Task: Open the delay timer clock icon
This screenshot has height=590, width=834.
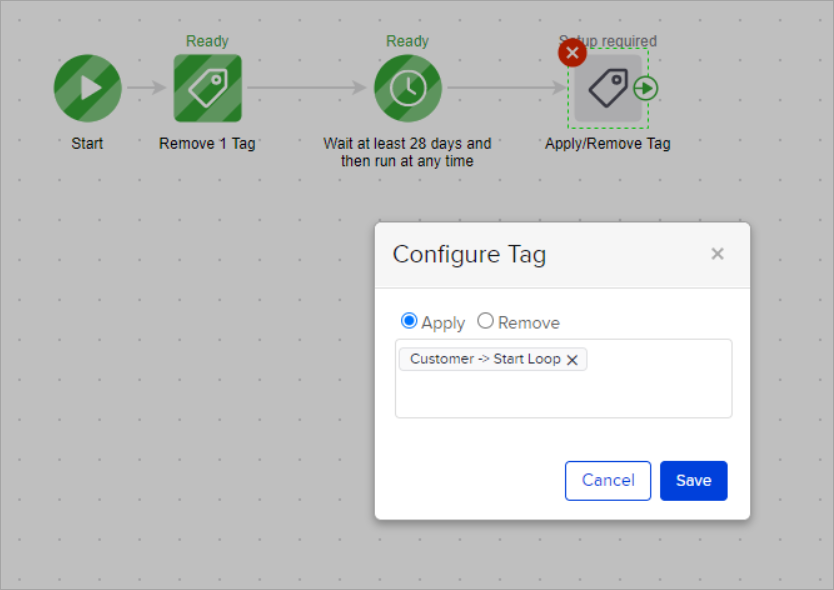Action: pyautogui.click(x=408, y=88)
